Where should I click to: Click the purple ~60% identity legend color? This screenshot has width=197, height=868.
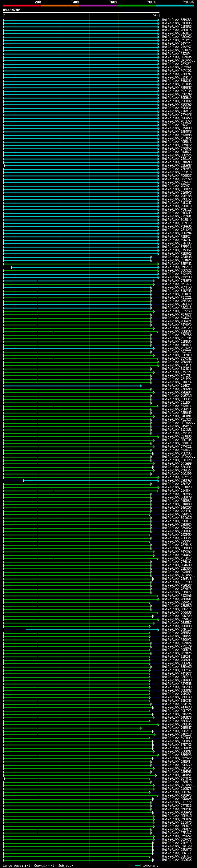point(99,6)
